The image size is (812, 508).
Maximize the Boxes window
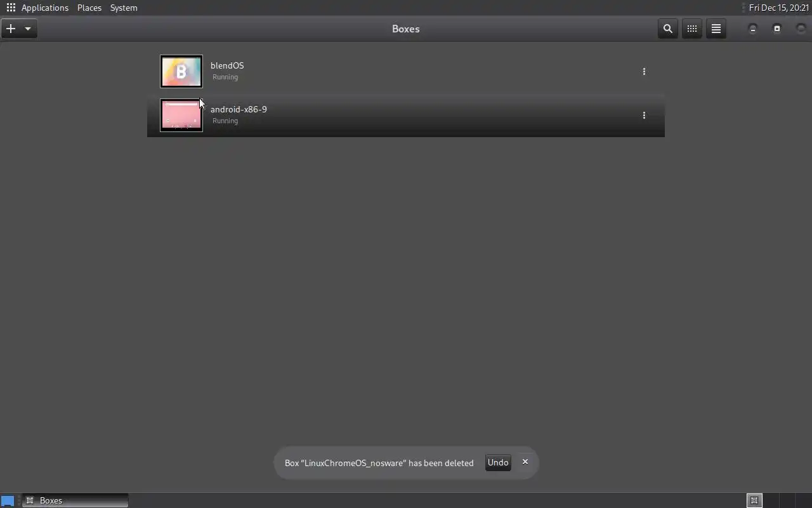click(777, 29)
